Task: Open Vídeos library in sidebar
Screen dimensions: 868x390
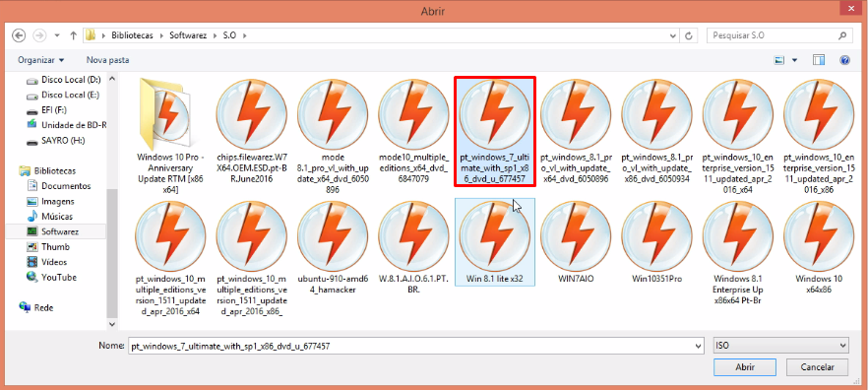Action: pyautogui.click(x=47, y=262)
